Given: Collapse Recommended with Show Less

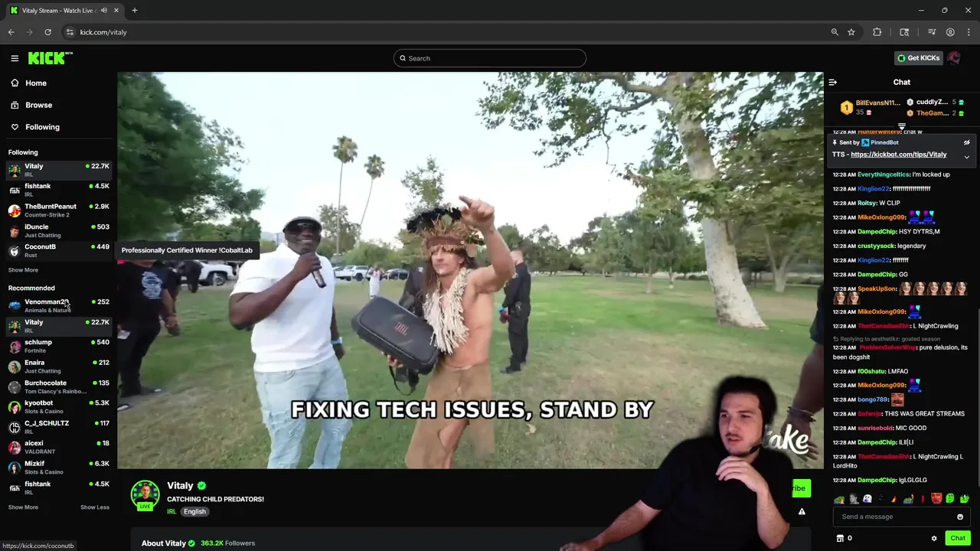Looking at the screenshot, I should point(95,507).
